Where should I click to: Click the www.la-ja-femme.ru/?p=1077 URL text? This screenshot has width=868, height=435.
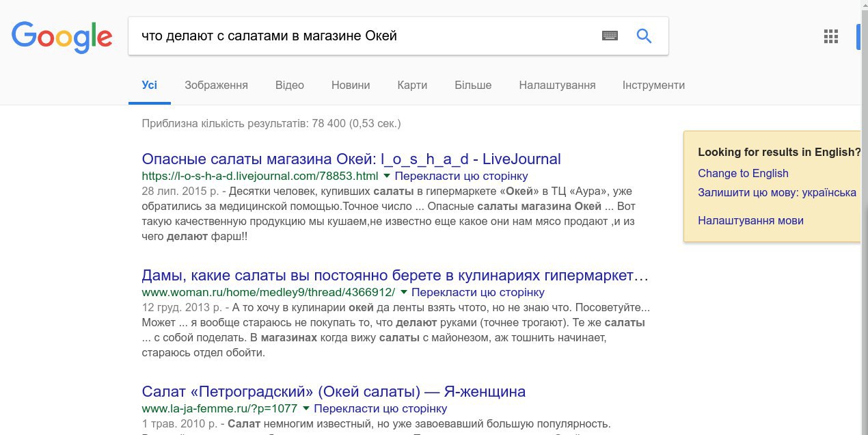pyautogui.click(x=219, y=409)
